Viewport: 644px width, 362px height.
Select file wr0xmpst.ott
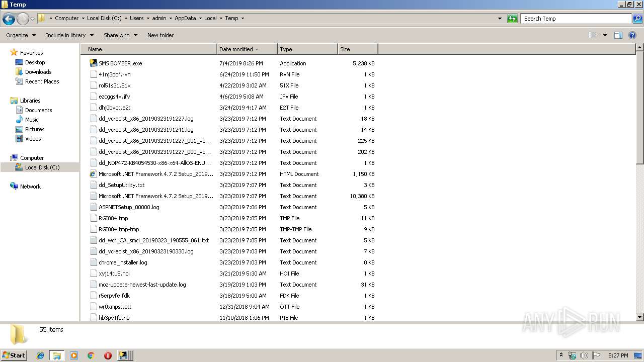pos(115,307)
